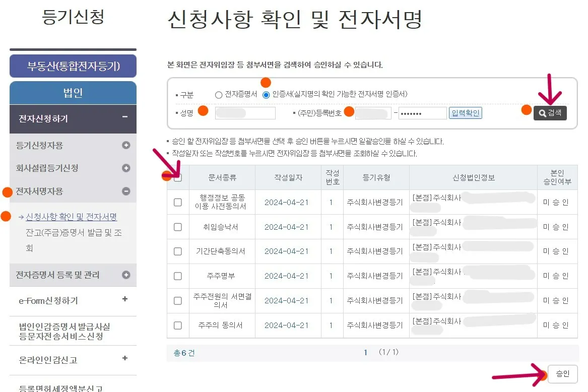
Task: Click the 성명 name input field
Action: click(245, 112)
